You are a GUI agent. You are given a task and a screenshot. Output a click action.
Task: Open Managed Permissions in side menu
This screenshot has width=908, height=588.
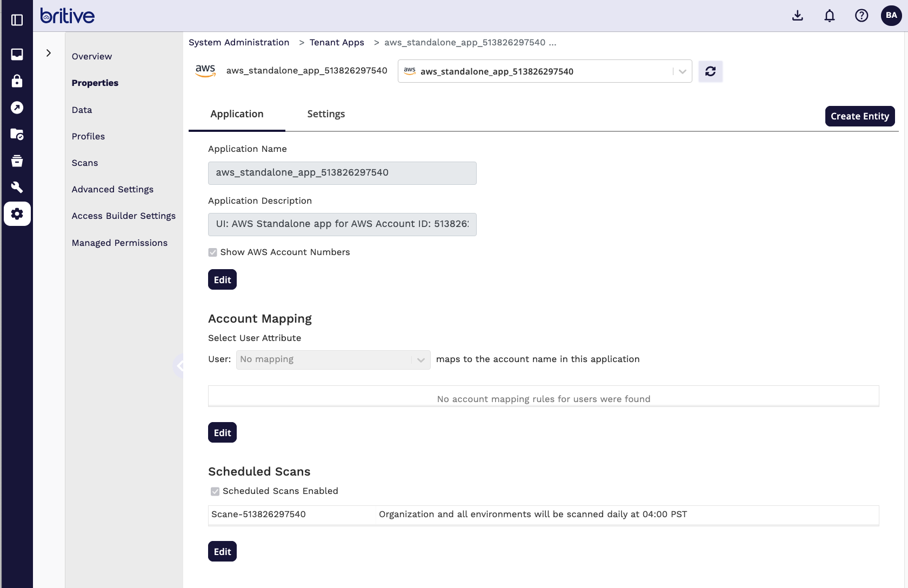[119, 243]
